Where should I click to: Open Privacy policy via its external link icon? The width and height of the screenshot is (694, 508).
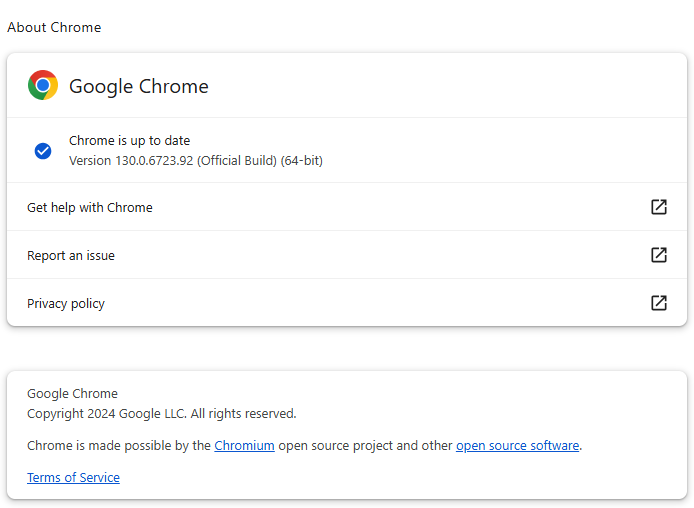[659, 303]
